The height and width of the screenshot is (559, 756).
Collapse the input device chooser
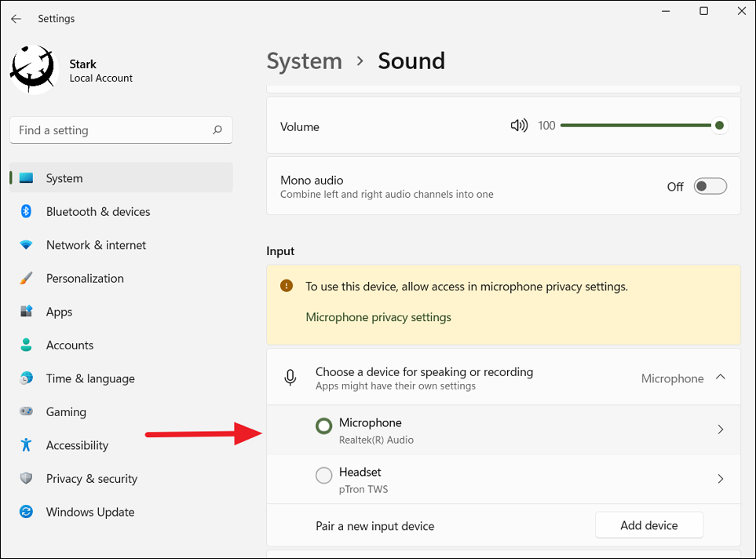(x=720, y=378)
